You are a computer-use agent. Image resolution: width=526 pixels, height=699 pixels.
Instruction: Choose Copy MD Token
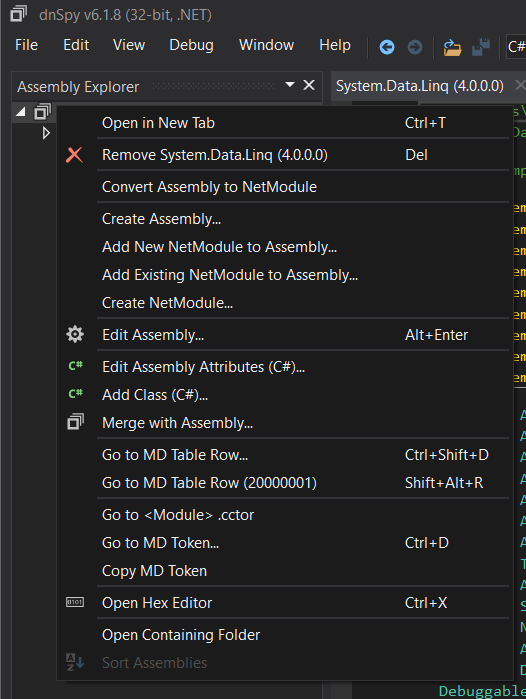tap(283, 571)
